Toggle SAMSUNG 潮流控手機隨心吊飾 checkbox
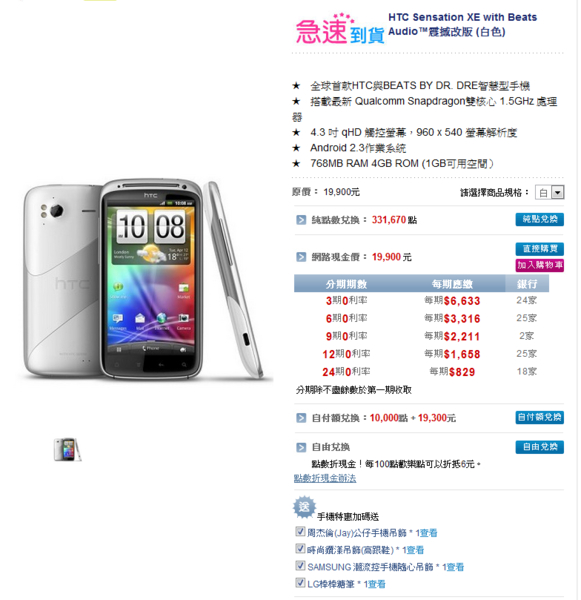Image resolution: width=581 pixels, height=600 pixels. [x=300, y=566]
